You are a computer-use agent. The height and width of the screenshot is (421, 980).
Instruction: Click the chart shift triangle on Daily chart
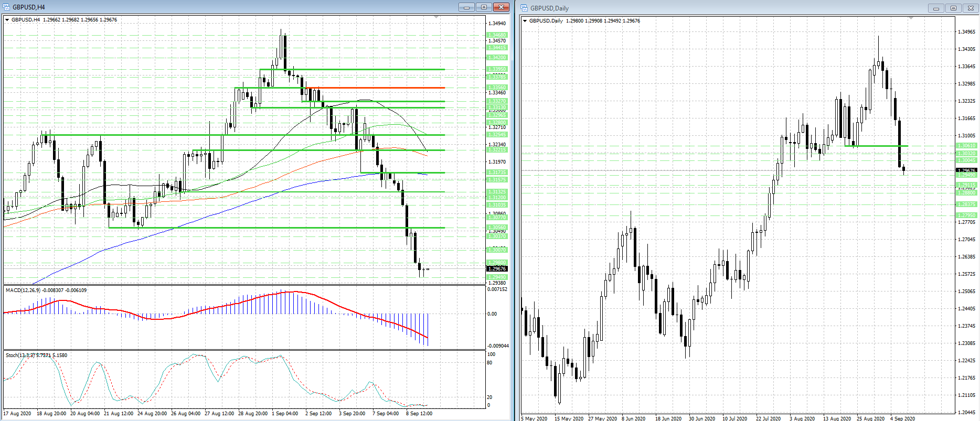pos(911,18)
